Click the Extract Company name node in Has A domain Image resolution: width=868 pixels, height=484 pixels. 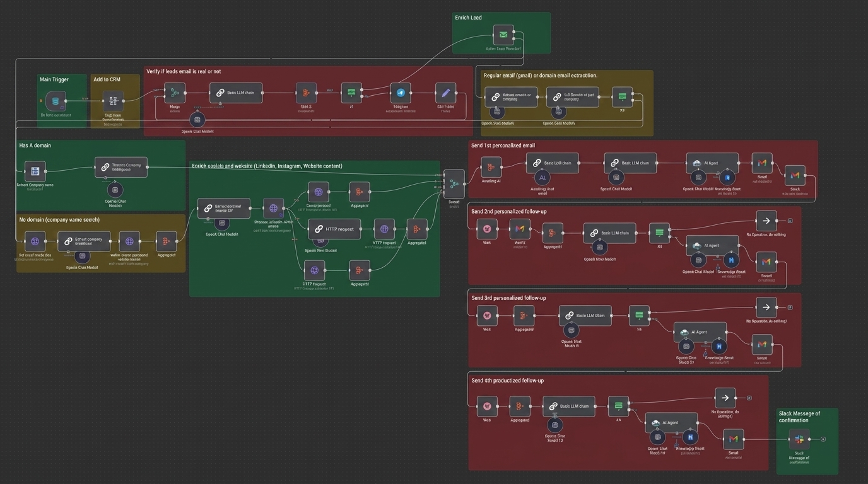(35, 171)
